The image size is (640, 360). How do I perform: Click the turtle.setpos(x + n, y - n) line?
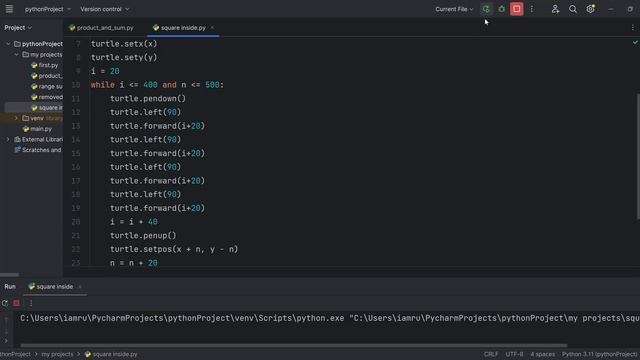(174, 249)
